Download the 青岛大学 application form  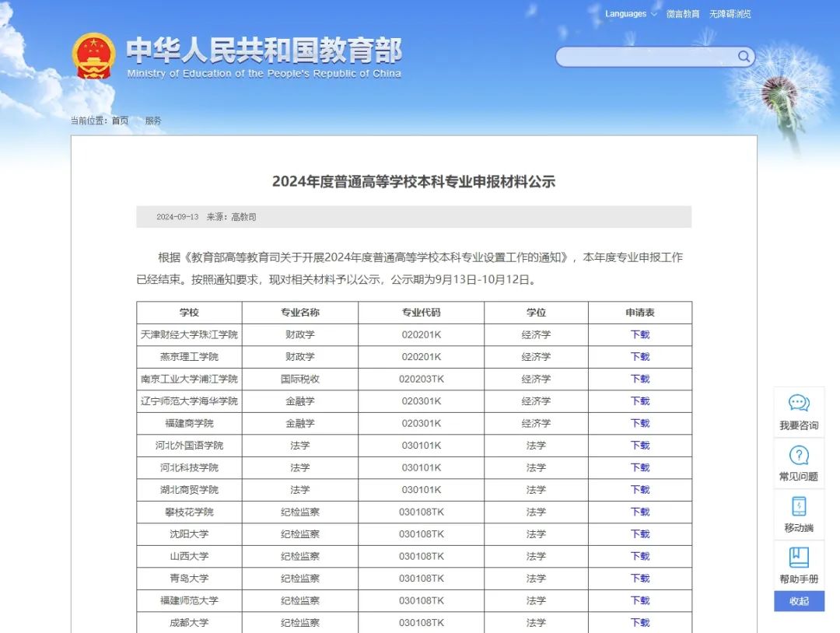click(x=639, y=579)
